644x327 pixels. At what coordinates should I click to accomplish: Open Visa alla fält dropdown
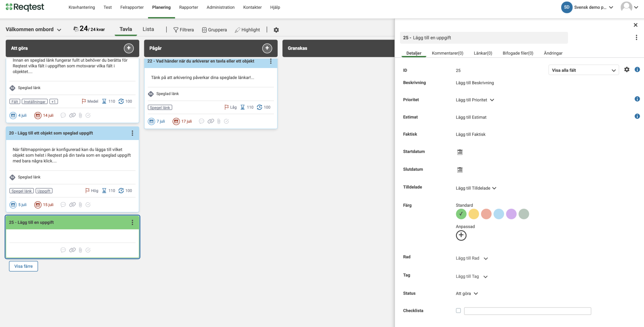pos(584,70)
